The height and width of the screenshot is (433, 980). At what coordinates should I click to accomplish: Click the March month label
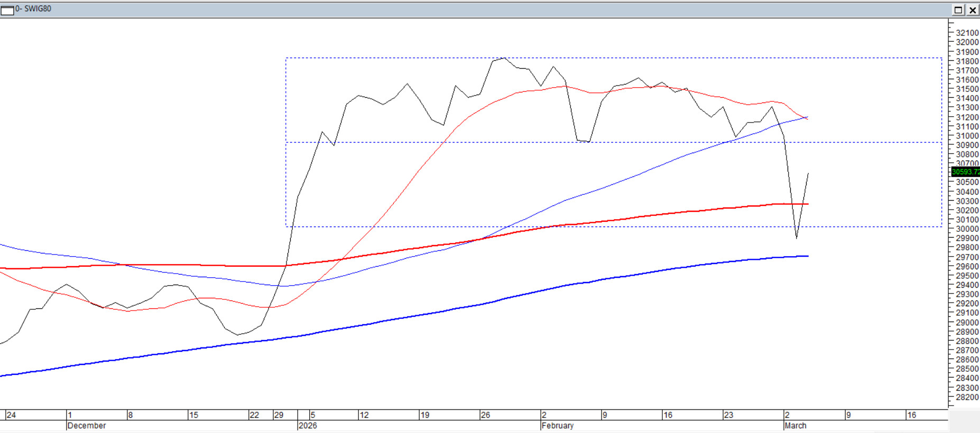click(x=796, y=426)
